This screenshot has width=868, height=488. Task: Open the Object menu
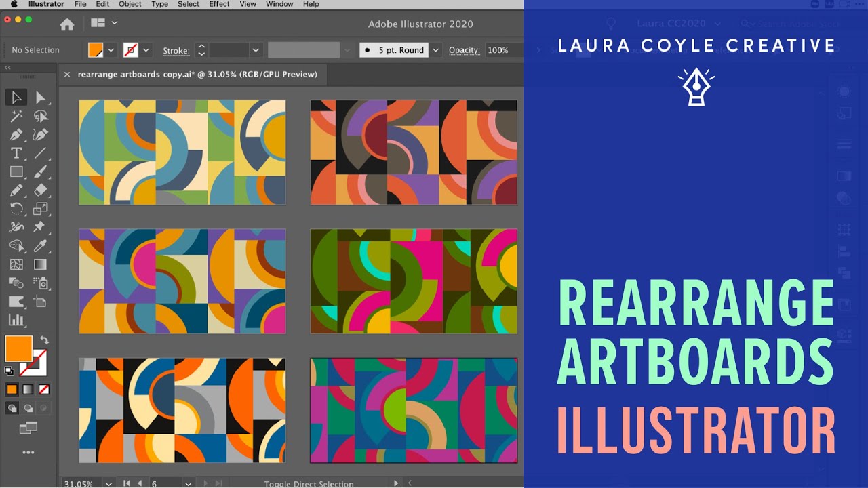130,4
